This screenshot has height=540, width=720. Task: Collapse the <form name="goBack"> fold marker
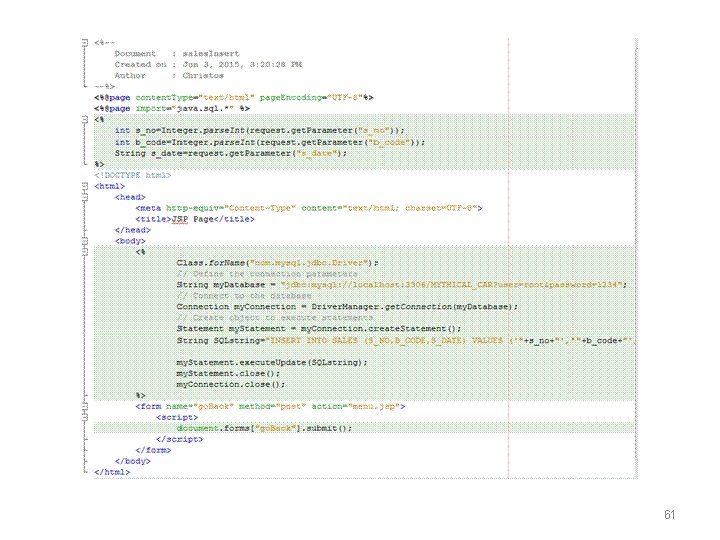click(85, 406)
